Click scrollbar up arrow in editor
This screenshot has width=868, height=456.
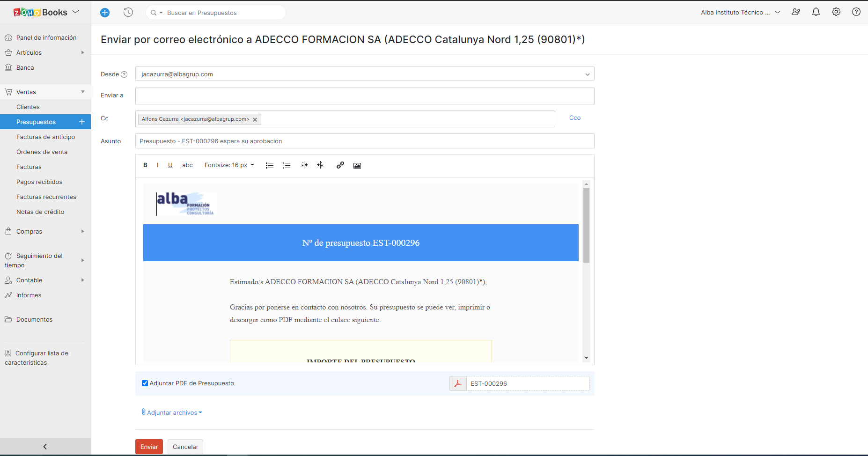[586, 184]
